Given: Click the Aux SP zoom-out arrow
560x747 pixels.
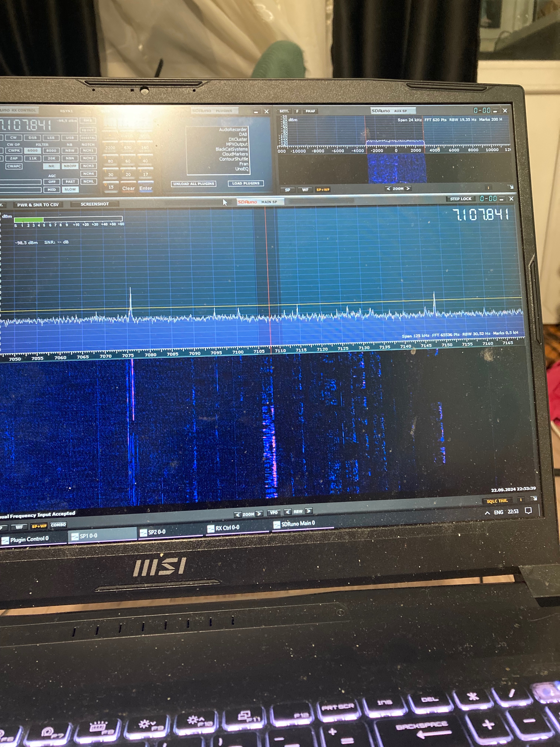Looking at the screenshot, I should pyautogui.click(x=388, y=188).
